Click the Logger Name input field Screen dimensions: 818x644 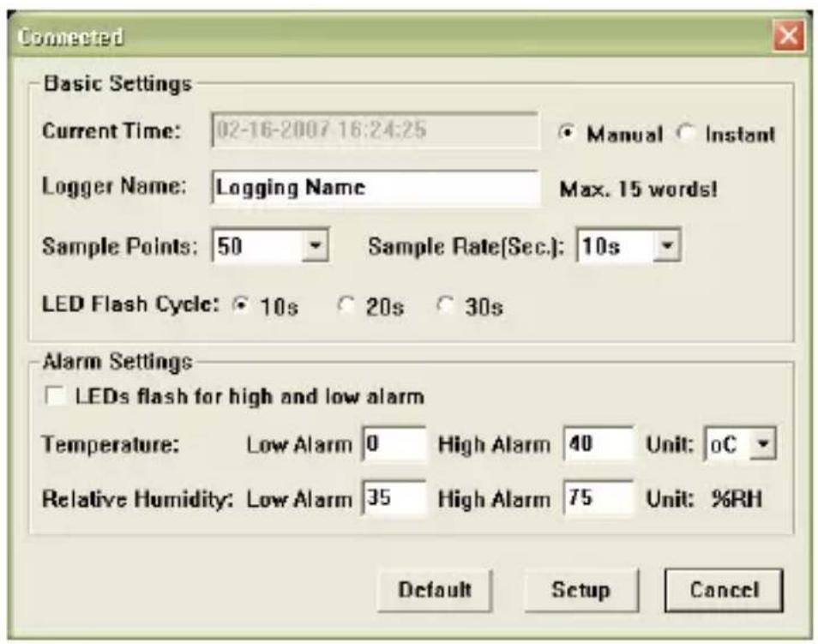[x=376, y=188]
